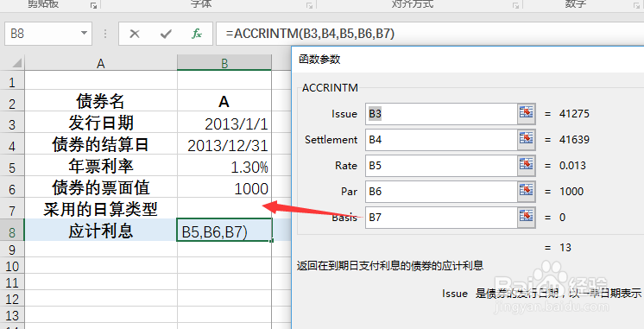The height and width of the screenshot is (329, 644).
Task: Open the Name Box dropdown arrow
Action: (84, 34)
